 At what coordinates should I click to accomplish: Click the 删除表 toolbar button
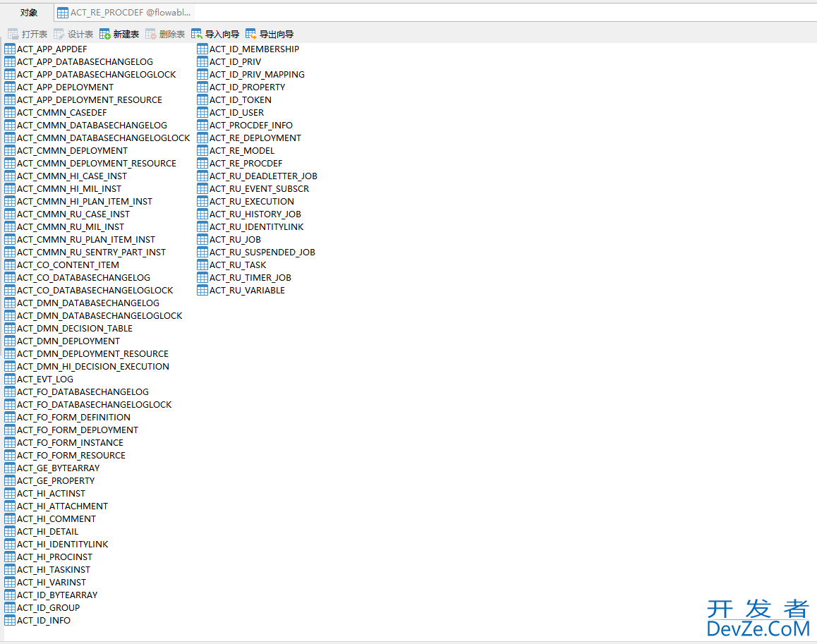coord(165,35)
